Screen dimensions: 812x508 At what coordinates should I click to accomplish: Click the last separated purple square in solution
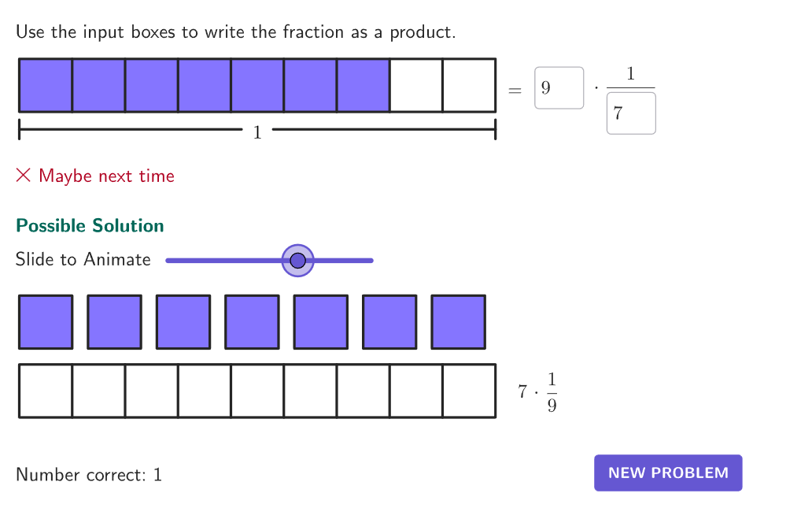click(458, 322)
